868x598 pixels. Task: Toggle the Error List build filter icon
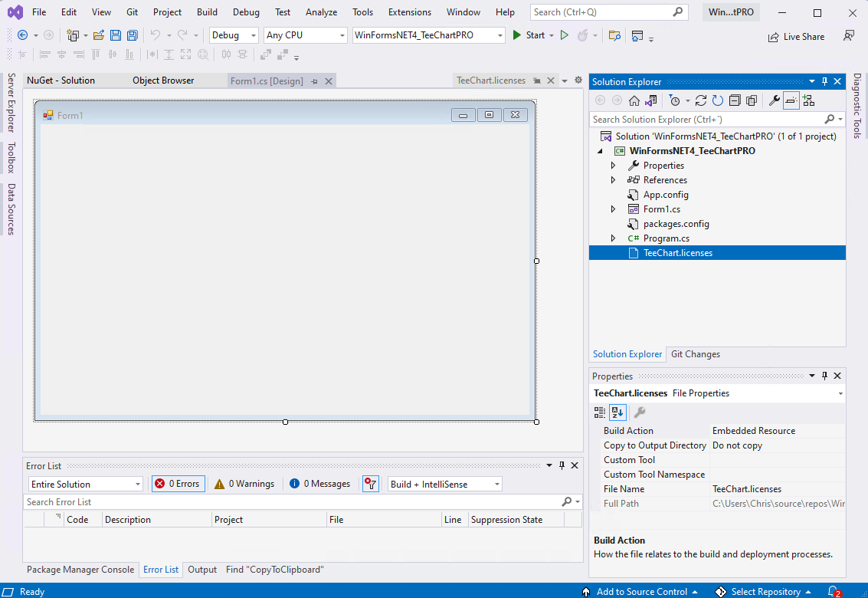pyautogui.click(x=370, y=484)
